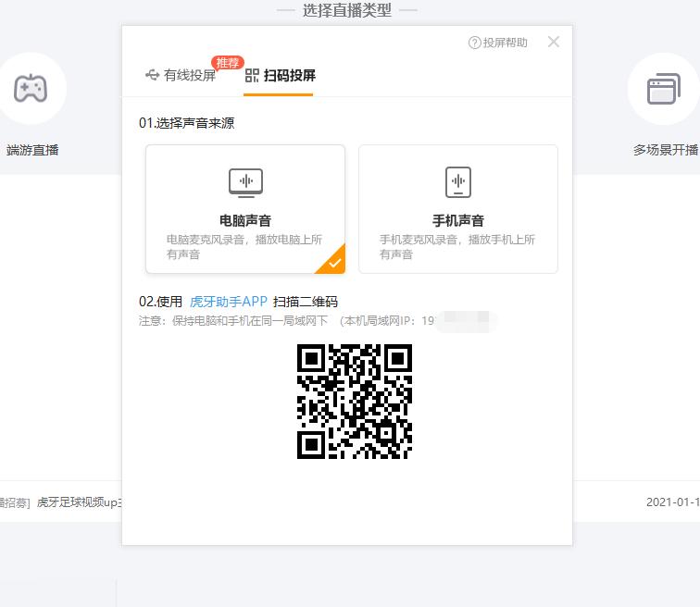Image resolution: width=700 pixels, height=607 pixels.
Task: Click the 多场景开播 label
Action: coord(666,150)
